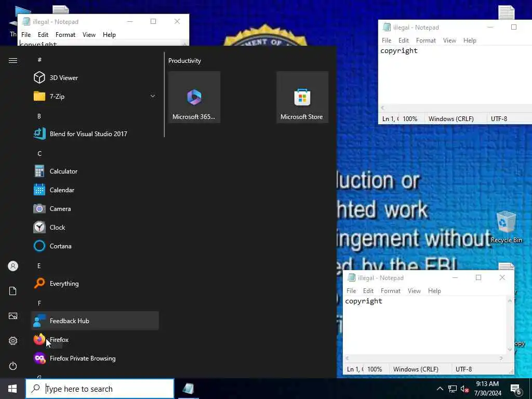
Task: Click the vertical scrollbar in bottom-right Notepad
Action: [510, 325]
